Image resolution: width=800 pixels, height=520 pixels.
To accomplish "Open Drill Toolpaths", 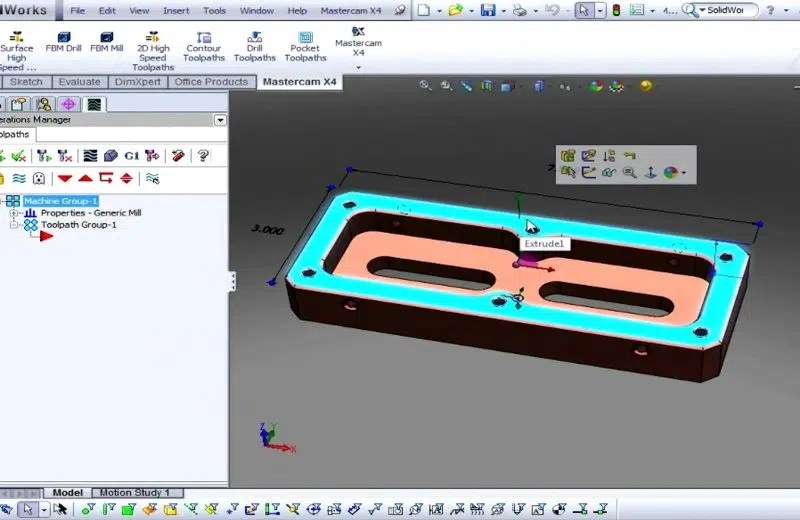I will 255,46.
